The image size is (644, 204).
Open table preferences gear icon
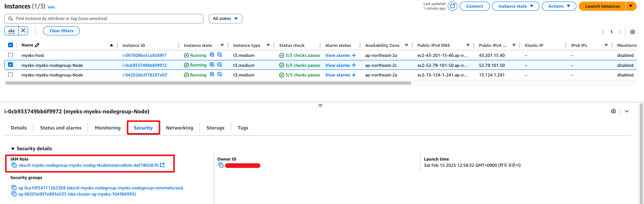coord(632,32)
